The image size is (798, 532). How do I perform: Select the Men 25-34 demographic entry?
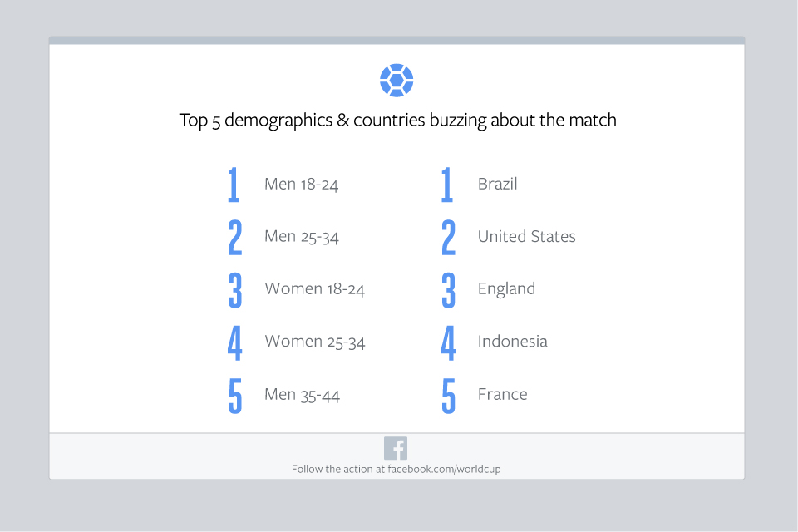click(x=301, y=237)
